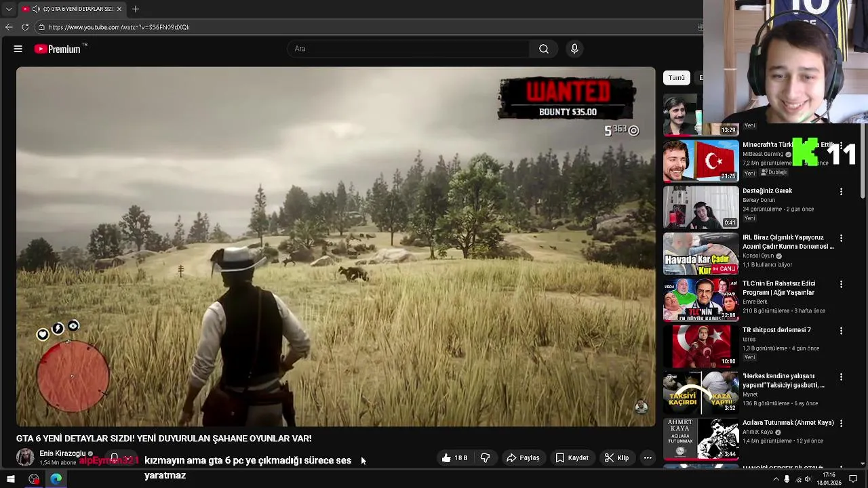Image resolution: width=868 pixels, height=488 pixels.
Task: Open the Enis Kirazoglu channel name link
Action: pos(62,453)
